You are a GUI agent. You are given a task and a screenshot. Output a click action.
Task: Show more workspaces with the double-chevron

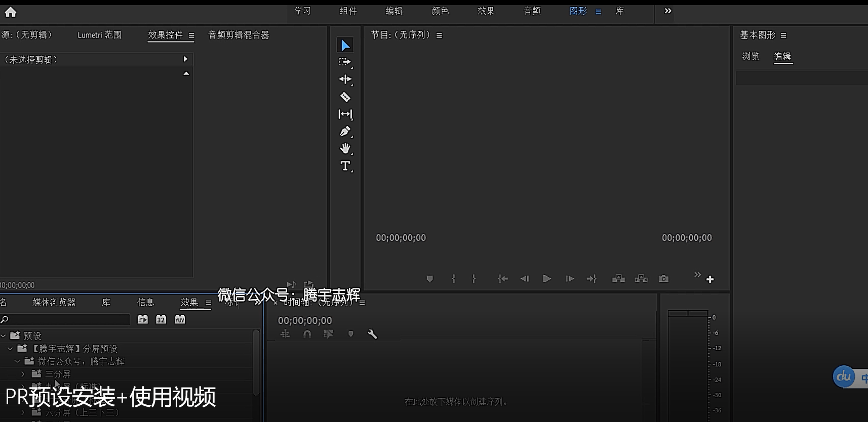click(668, 11)
